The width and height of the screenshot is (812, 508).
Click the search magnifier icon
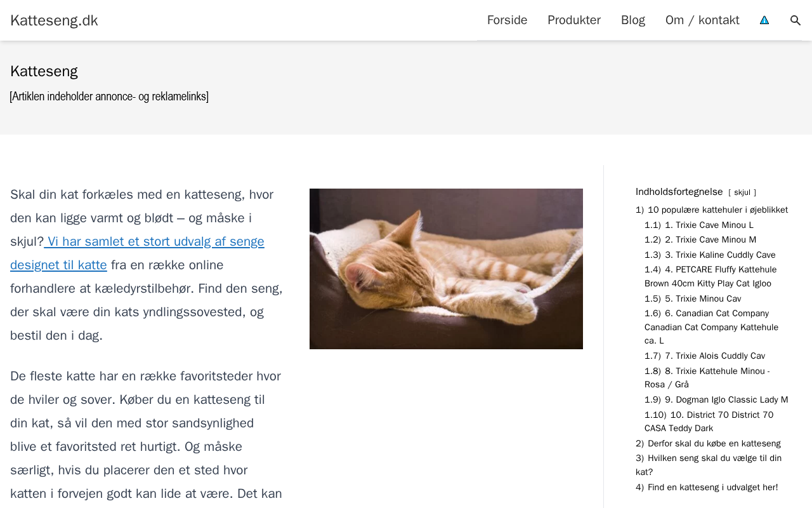796,20
